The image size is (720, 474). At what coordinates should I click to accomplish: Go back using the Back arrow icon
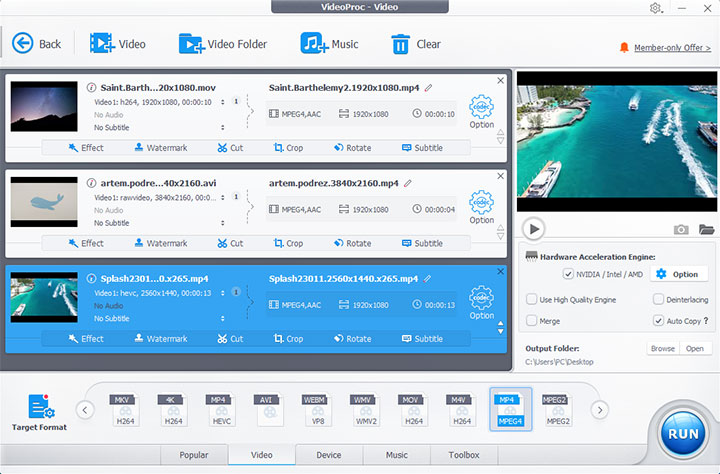coord(22,44)
